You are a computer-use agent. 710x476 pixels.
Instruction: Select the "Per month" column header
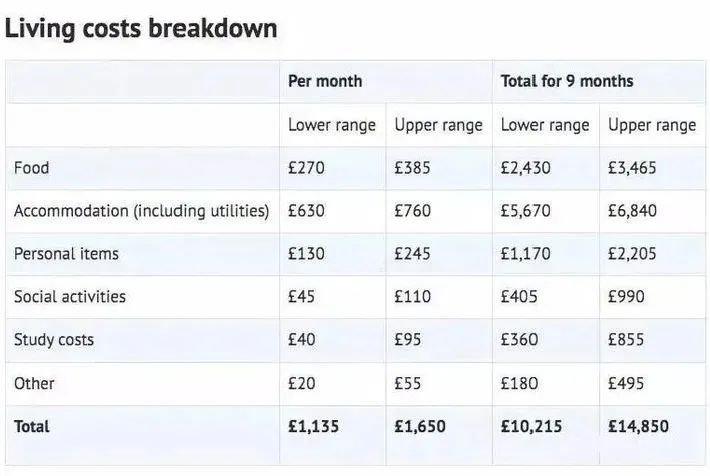coord(325,81)
